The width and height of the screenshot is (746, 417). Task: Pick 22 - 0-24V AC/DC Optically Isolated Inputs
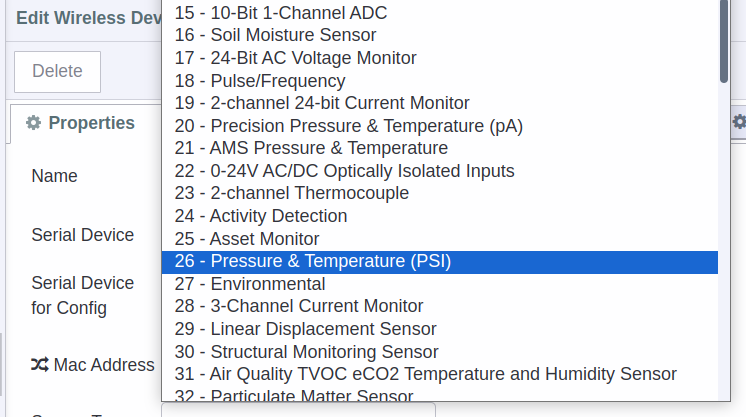click(440, 171)
